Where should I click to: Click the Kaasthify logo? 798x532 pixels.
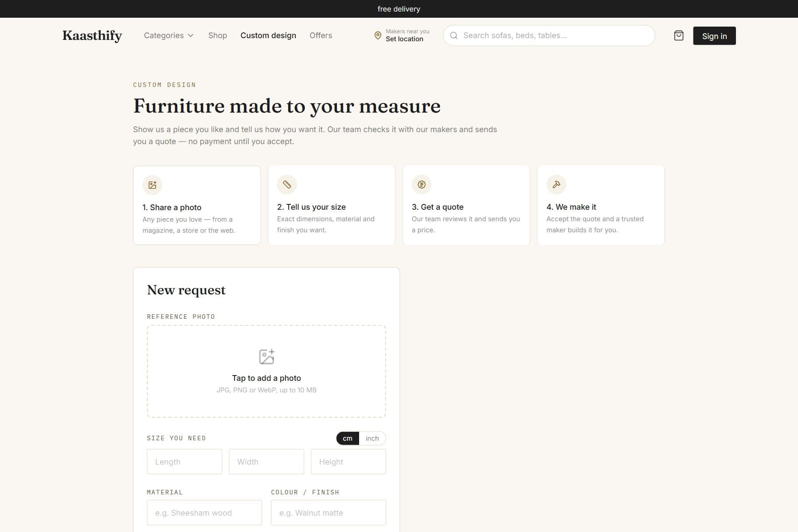tap(92, 35)
